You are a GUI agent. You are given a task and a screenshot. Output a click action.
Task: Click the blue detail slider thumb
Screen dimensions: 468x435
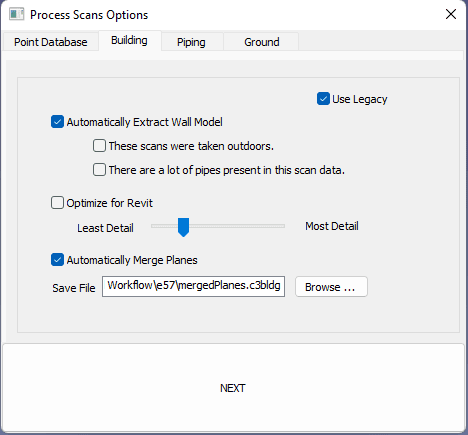pos(183,227)
